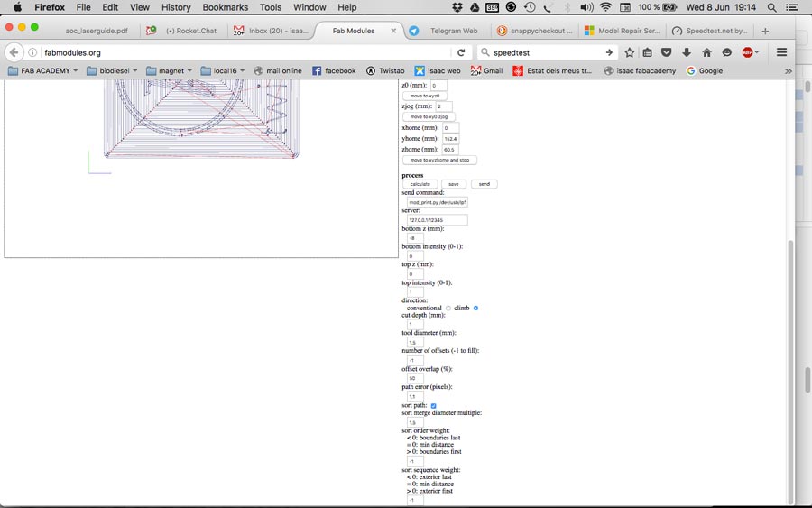812x508 pixels.
Task: Click the Google Drive menu bar icon
Action: coord(475,7)
